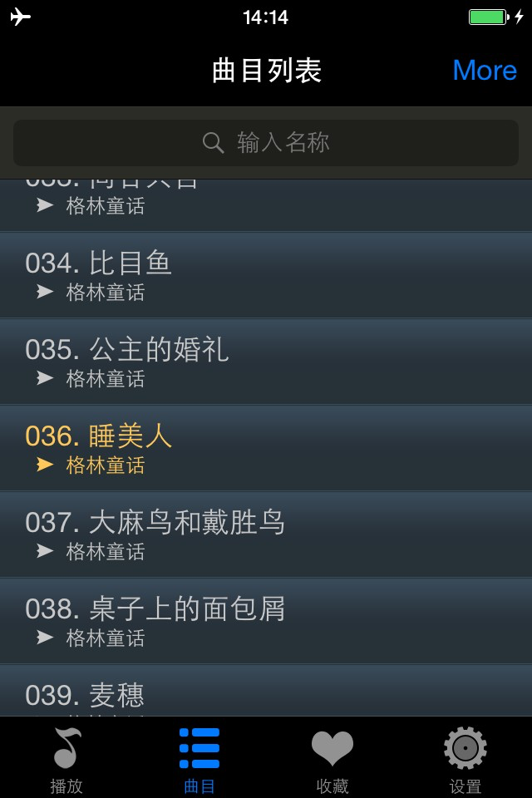Select track 035. 公主的婚礼
Viewport: 532px width, 798px height.
pos(266,362)
